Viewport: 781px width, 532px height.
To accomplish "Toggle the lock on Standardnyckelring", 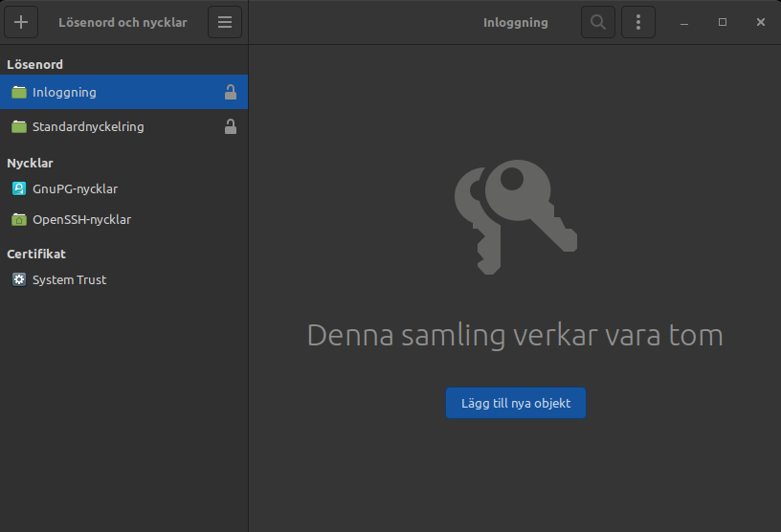I will 230,126.
